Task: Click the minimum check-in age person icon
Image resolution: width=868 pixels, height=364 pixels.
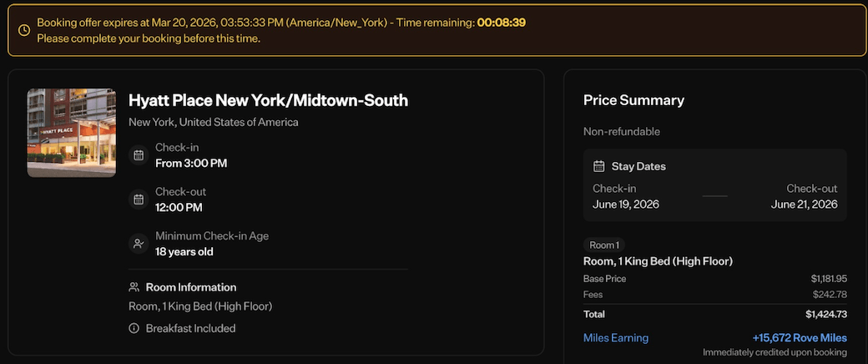Action: tap(139, 244)
